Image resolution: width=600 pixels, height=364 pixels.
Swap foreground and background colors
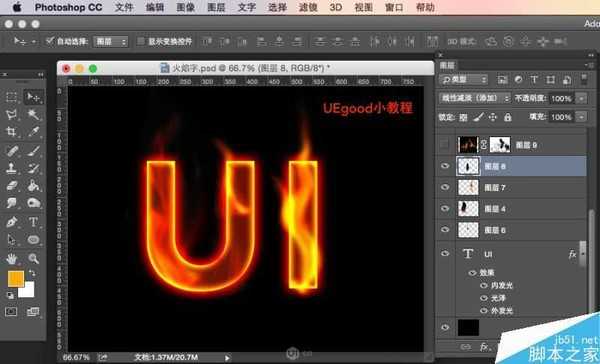point(32,273)
